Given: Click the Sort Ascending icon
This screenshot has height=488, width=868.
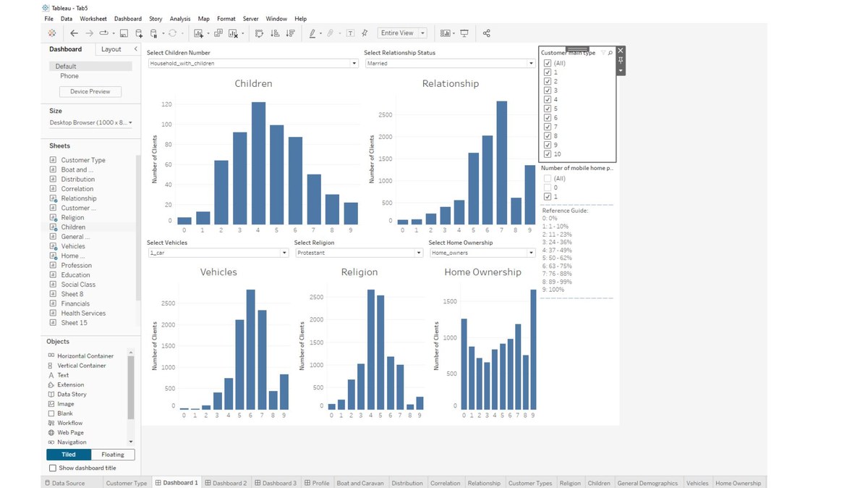Looking at the screenshot, I should 275,33.
